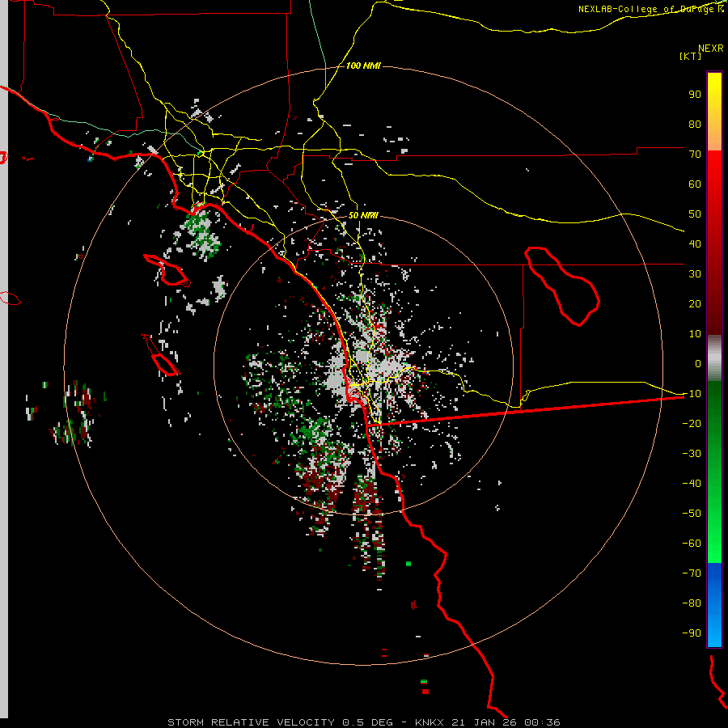The height and width of the screenshot is (728, 728).
Task: Click the blue bottom segment of color bar
Action: pyautogui.click(x=714, y=605)
